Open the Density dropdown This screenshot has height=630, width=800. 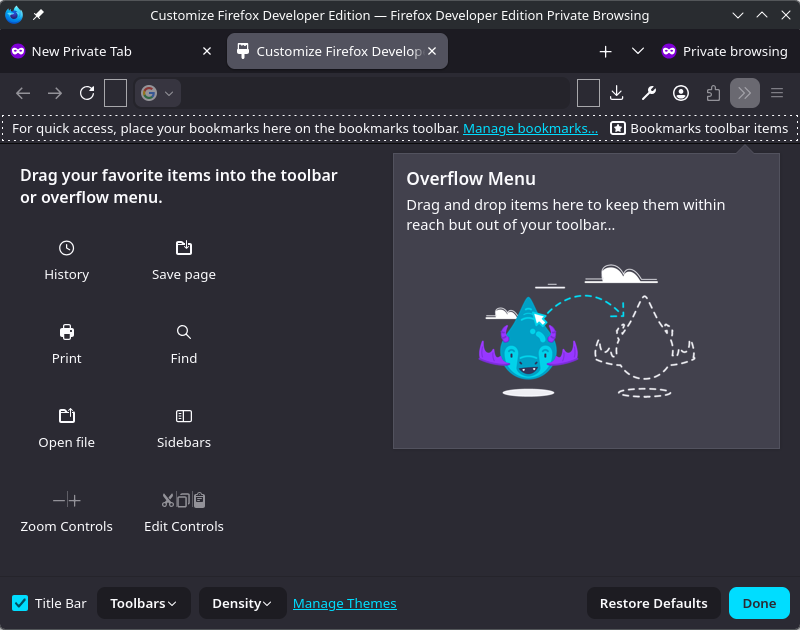point(242,603)
